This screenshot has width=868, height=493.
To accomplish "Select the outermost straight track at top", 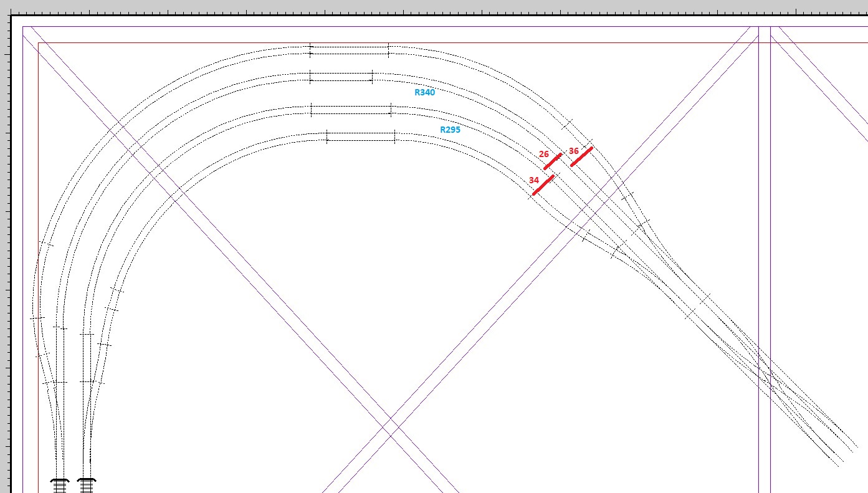I will [349, 50].
